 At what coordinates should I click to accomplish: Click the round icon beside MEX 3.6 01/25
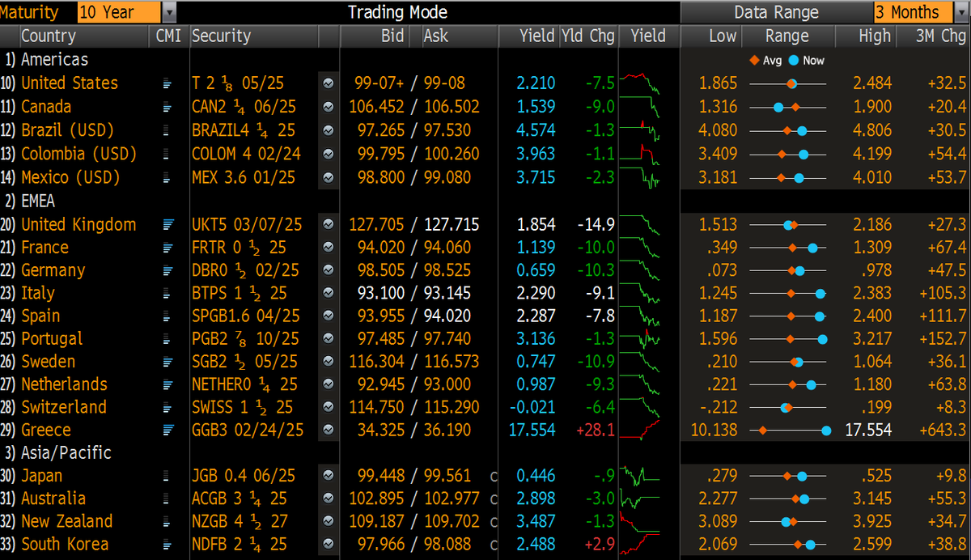click(329, 177)
